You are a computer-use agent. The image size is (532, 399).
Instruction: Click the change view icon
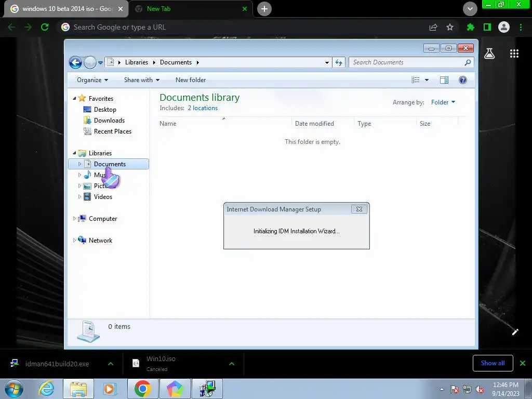pos(416,80)
